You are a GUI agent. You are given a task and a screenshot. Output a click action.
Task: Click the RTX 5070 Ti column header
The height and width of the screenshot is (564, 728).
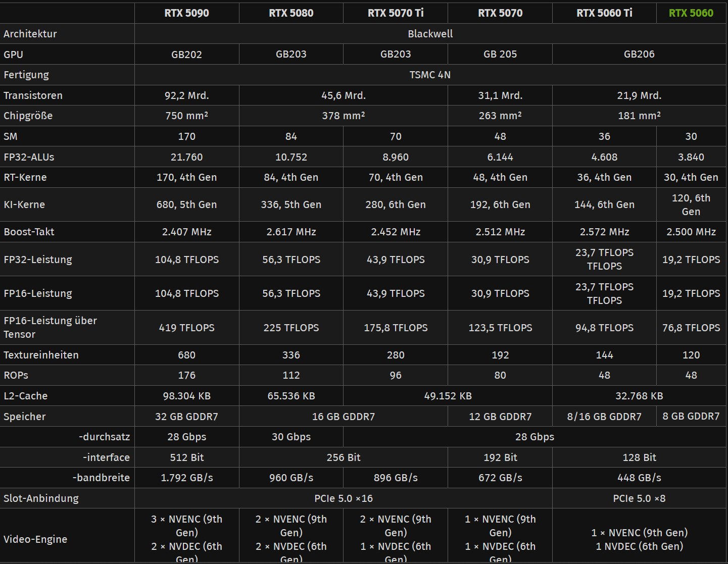(396, 13)
